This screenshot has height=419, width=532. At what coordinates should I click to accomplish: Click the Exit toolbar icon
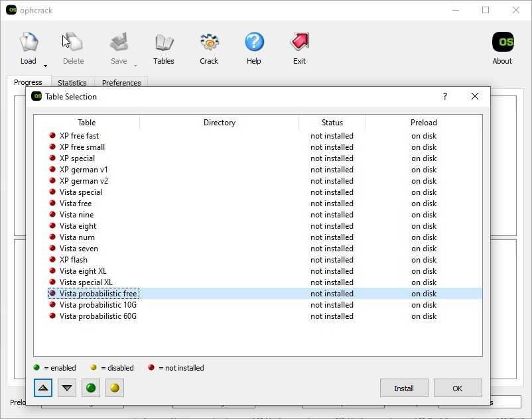click(299, 44)
